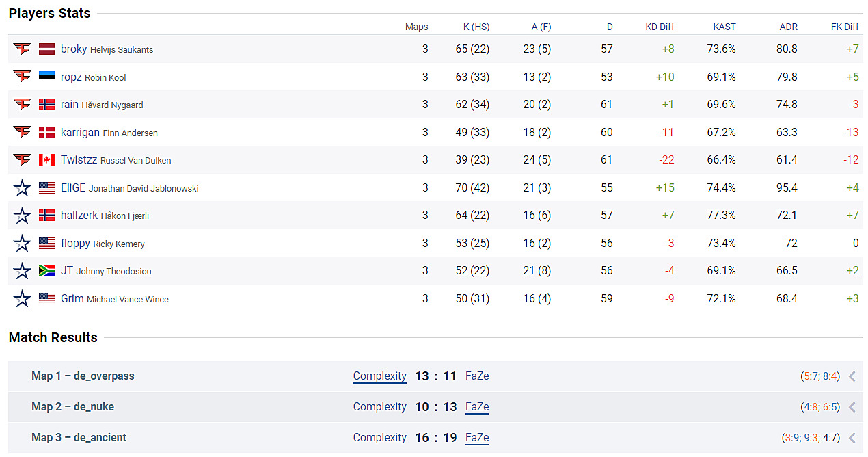
Task: Click Complexity team link on Map 1
Action: (379, 376)
